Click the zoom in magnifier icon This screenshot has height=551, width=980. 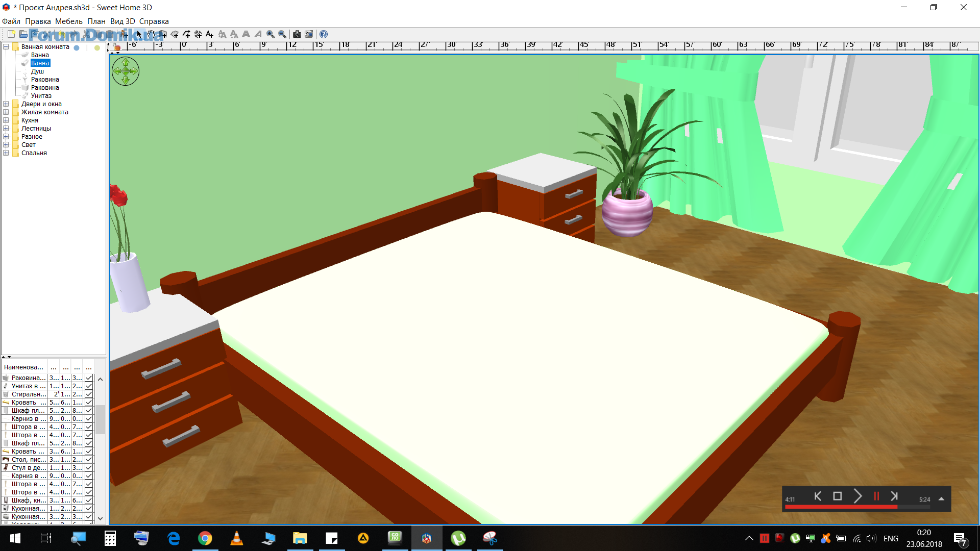[x=271, y=34]
